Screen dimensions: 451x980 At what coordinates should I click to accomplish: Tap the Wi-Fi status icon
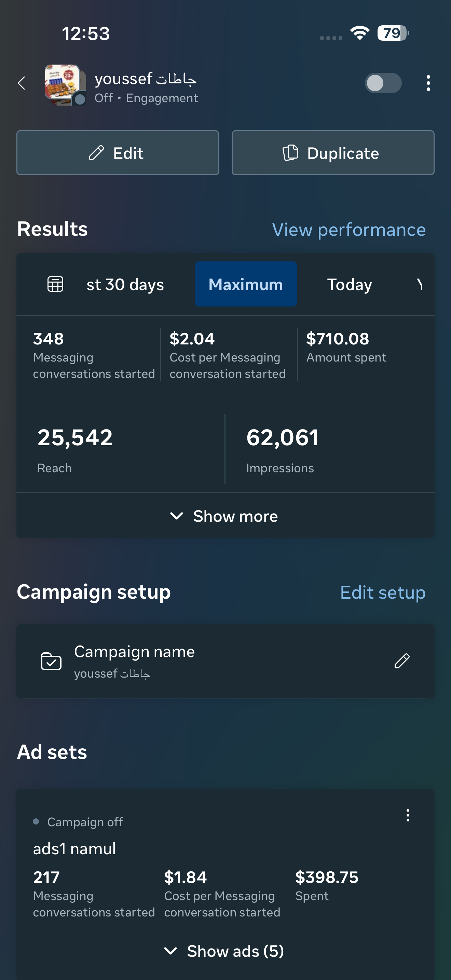point(360,33)
